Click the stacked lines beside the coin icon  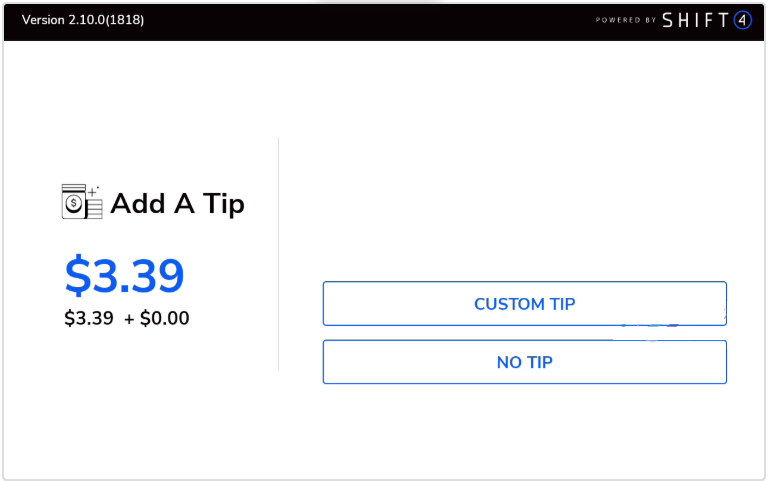95,208
